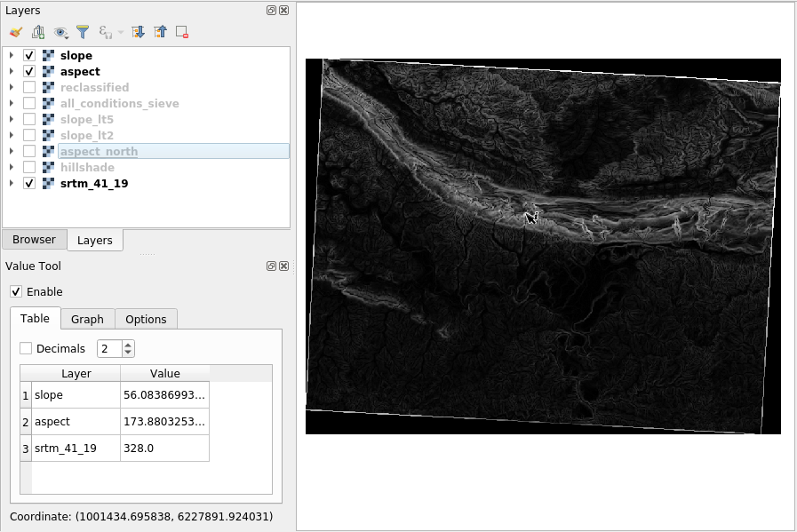Image resolution: width=797 pixels, height=532 pixels.
Task: Open Manage Map Themes menu
Action: 60,32
